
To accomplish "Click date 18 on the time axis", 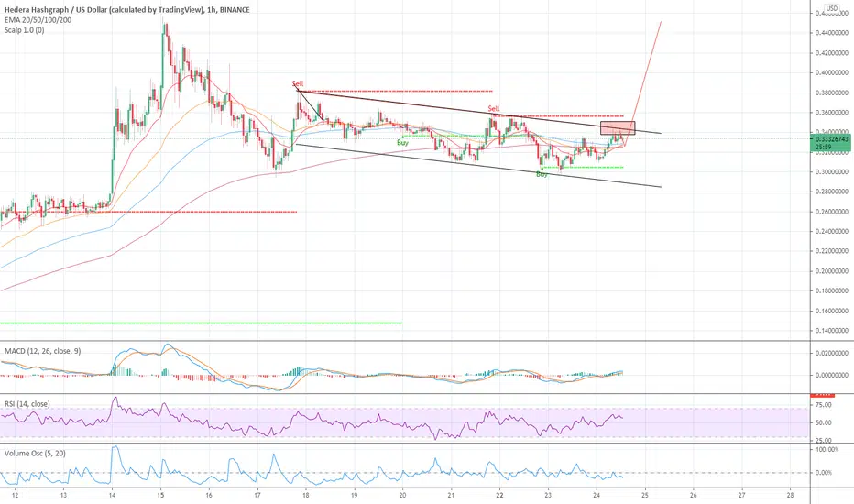I will pos(306,495).
